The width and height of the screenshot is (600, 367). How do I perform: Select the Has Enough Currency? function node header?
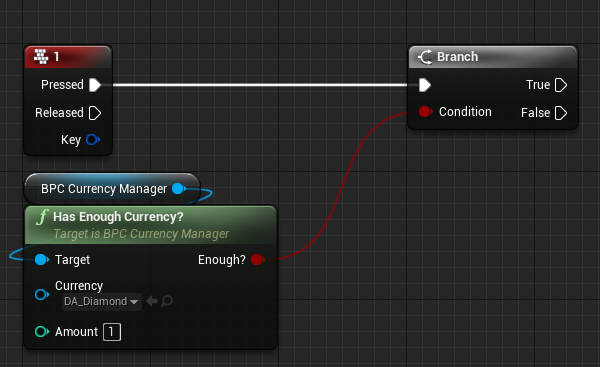150,225
